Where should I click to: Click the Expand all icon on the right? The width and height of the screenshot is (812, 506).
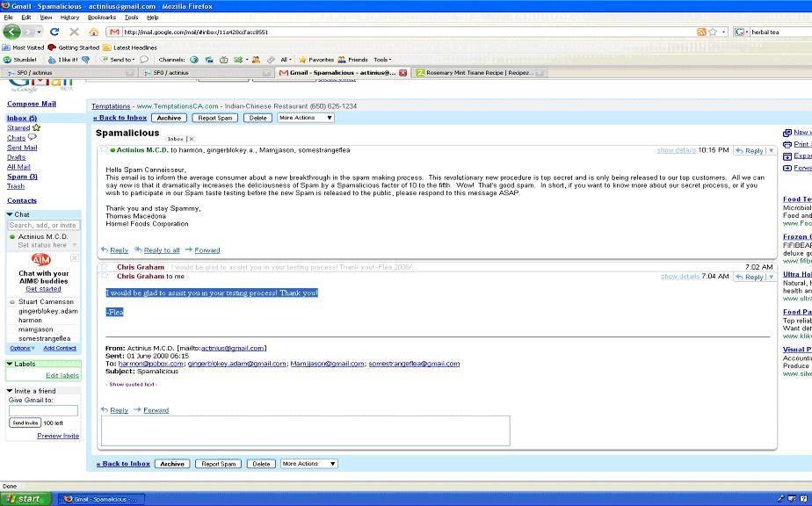[787, 155]
